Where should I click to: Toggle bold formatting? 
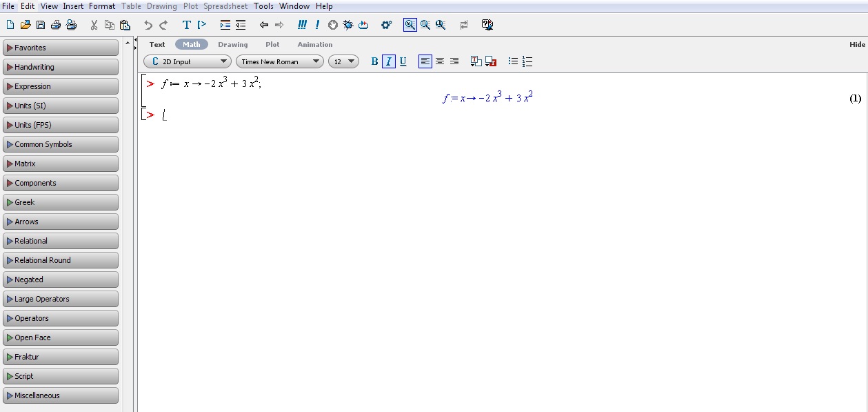pyautogui.click(x=373, y=61)
